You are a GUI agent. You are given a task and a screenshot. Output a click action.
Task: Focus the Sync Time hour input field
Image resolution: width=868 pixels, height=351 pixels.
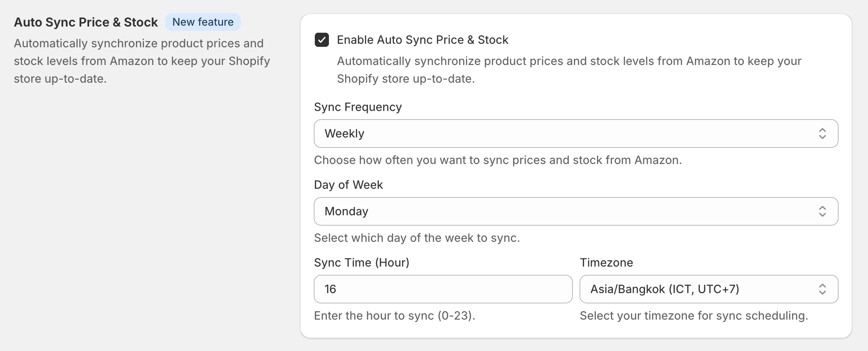tap(443, 289)
